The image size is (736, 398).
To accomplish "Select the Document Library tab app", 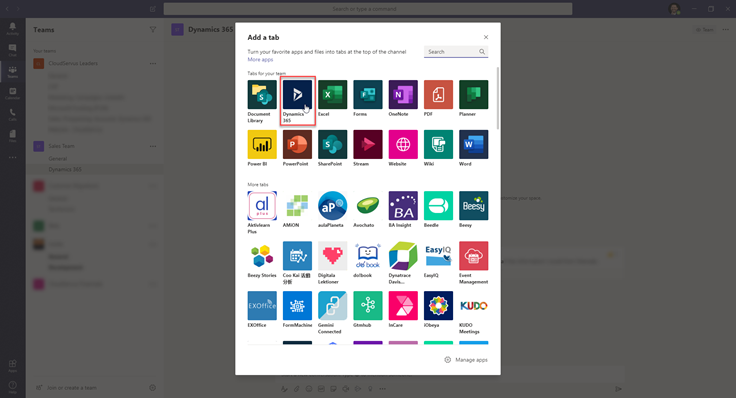I will [x=262, y=94].
